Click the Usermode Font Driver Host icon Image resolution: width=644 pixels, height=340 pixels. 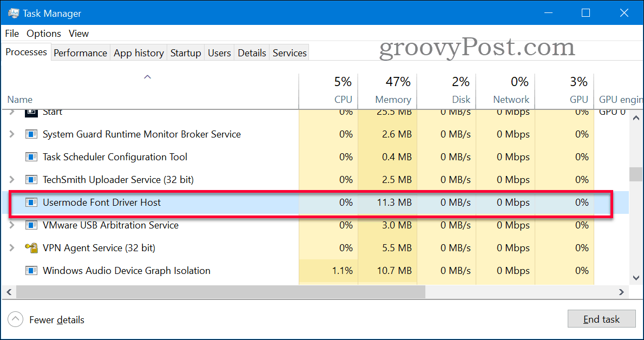click(x=31, y=202)
